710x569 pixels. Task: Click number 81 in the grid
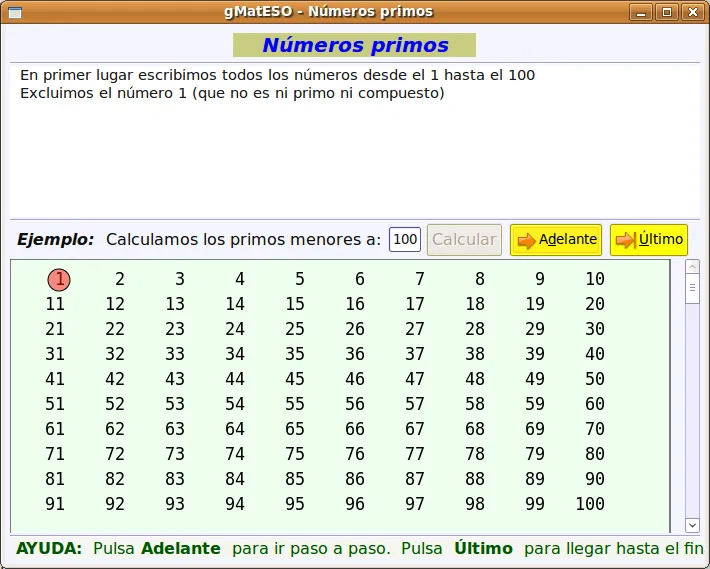point(55,478)
